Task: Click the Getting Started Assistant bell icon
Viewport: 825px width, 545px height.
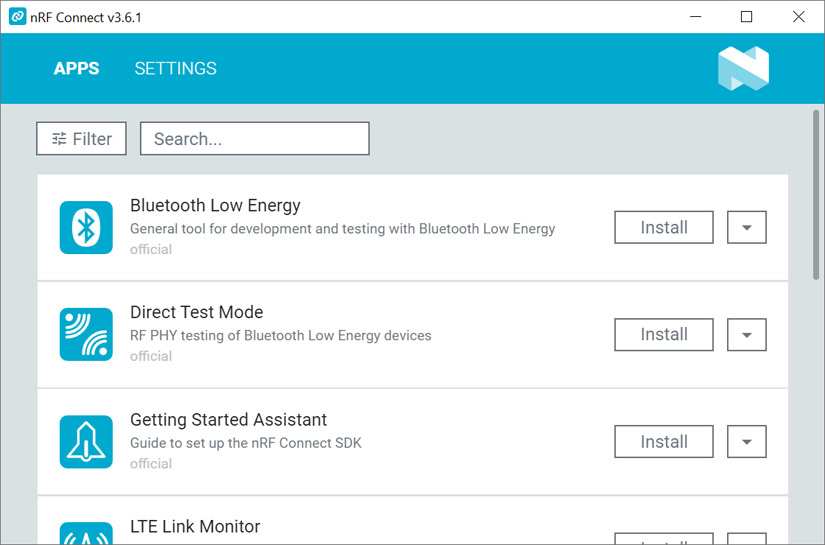Action: pos(86,442)
